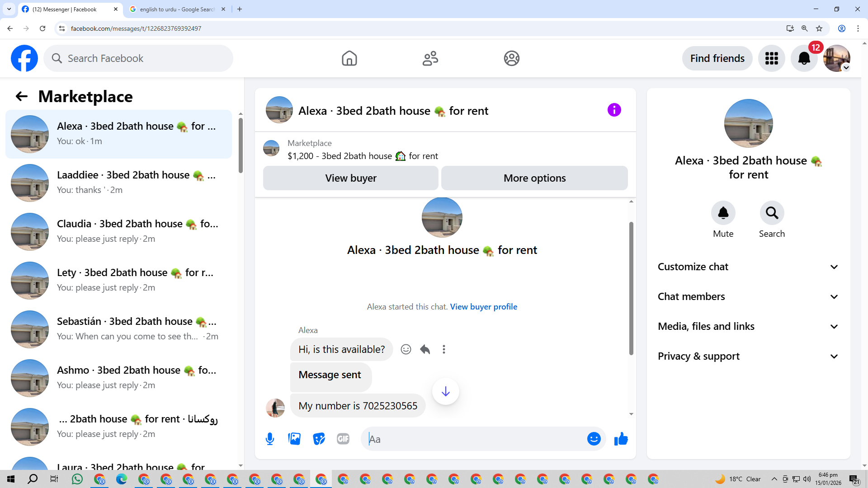
Task: Click the Aa message input field
Action: 475,439
